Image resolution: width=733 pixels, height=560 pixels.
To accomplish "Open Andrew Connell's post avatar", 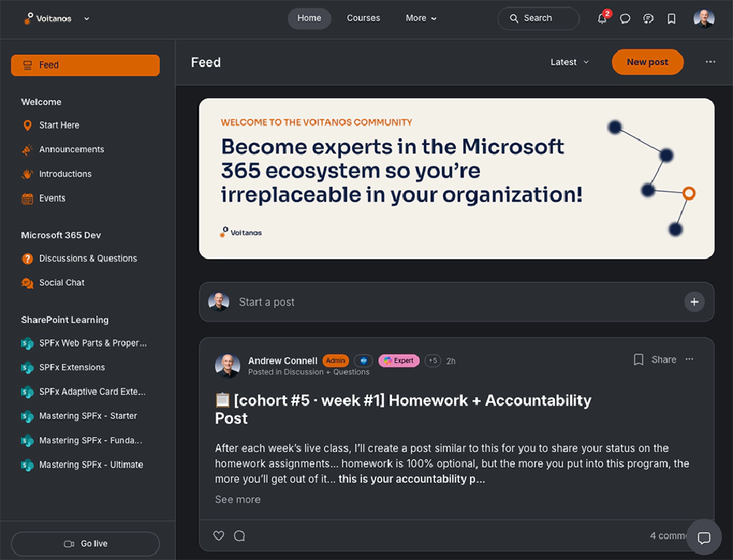I will tap(228, 366).
